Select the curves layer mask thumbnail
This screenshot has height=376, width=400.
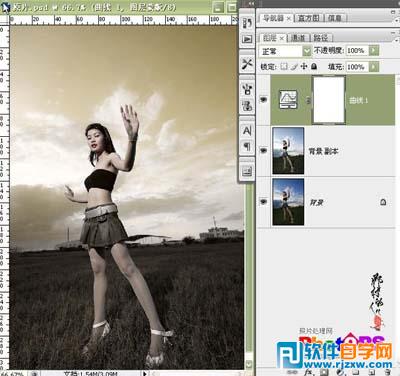(329, 100)
